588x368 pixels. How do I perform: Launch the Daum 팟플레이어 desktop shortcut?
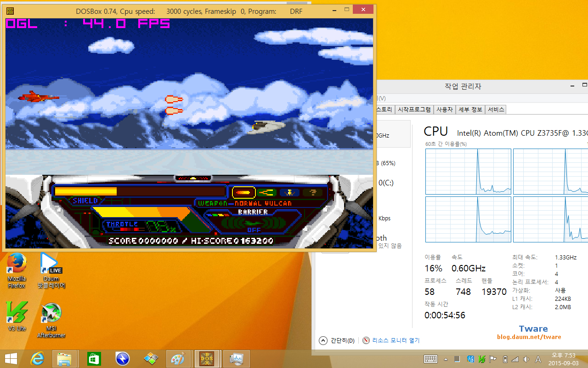tap(51, 270)
